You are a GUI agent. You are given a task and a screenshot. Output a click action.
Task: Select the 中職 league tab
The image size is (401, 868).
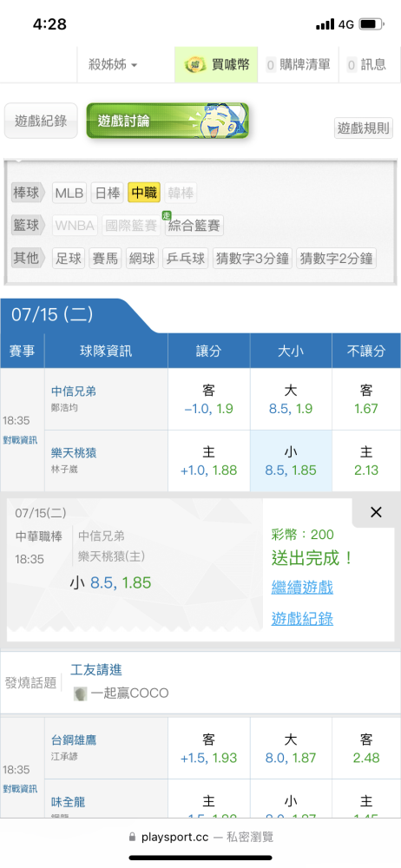coord(144,194)
